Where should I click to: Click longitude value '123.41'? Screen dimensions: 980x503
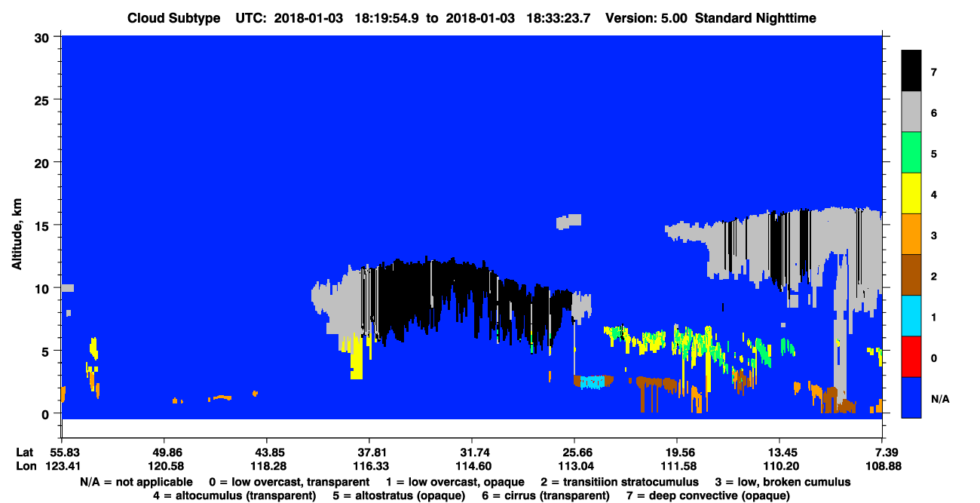[x=62, y=466]
